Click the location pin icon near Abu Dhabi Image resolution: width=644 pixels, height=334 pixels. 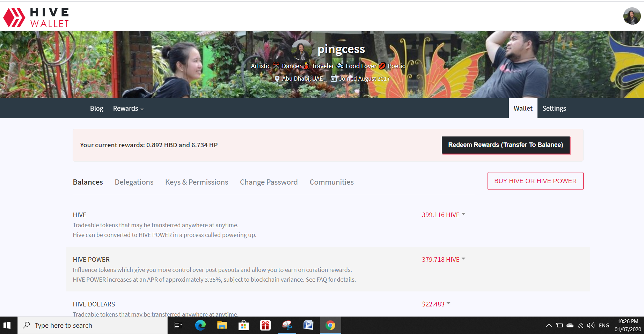pos(277,79)
